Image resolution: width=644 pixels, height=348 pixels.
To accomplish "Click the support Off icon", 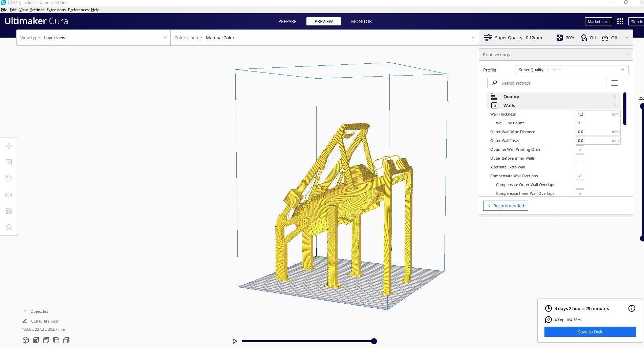I will pos(584,38).
